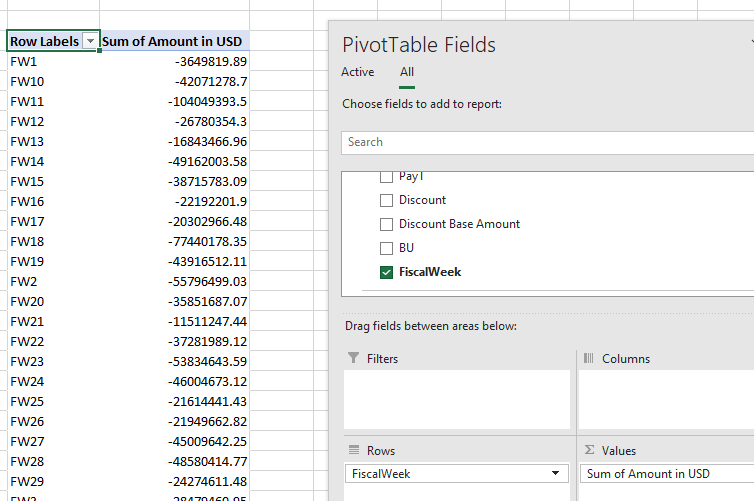
Task: Click the -104049393.5 value cell
Action: click(174, 101)
